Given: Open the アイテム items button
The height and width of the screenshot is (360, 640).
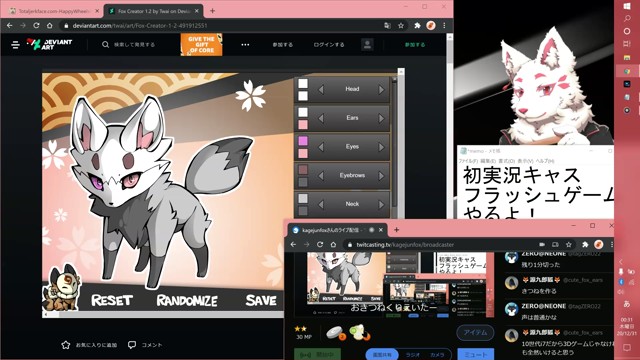Looking at the screenshot, I should (475, 333).
